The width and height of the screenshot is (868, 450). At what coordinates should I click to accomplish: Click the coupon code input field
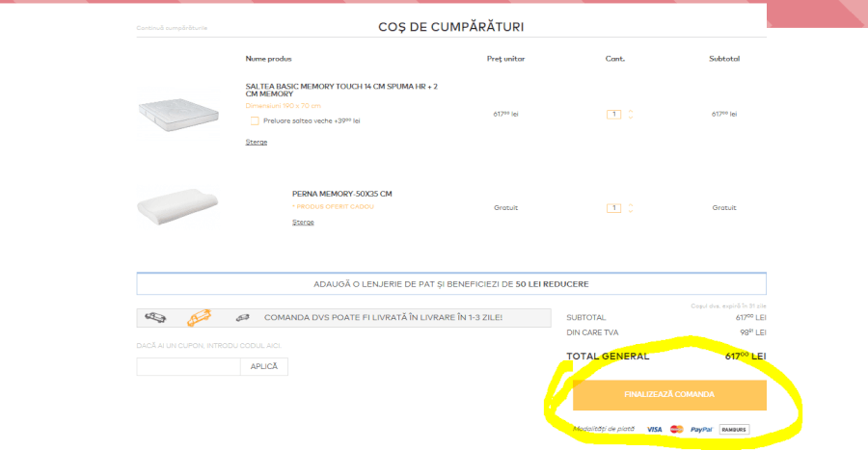tap(188, 366)
